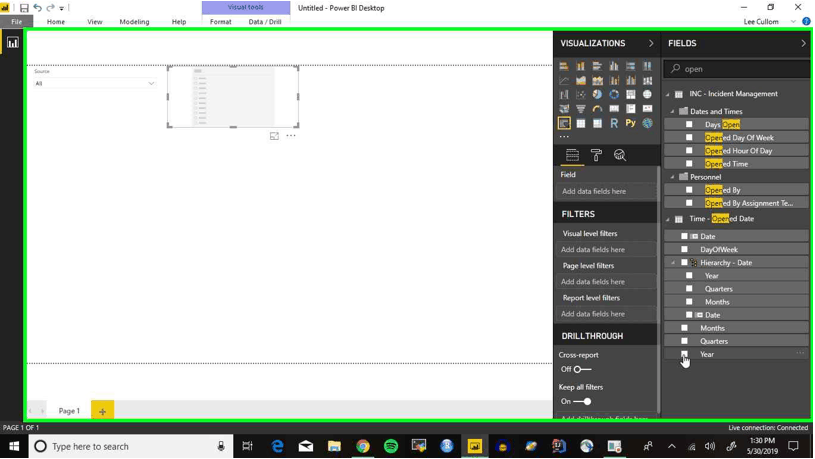Open the Analytics pane icon
The width and height of the screenshot is (815, 459).
[620, 155]
